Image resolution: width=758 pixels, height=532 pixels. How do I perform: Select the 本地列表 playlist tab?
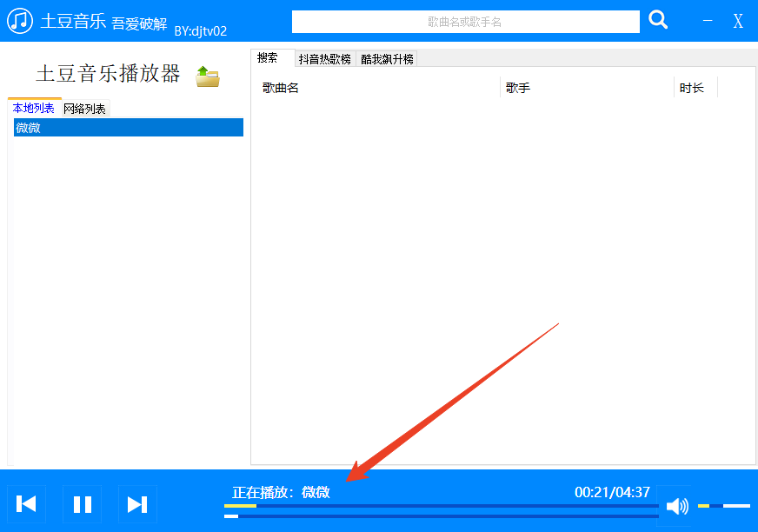point(33,108)
